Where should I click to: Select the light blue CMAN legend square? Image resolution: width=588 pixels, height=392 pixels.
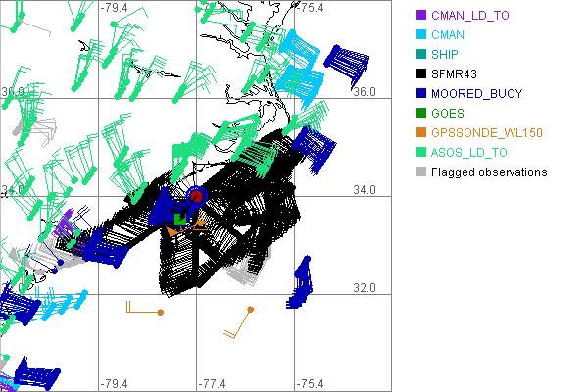point(421,34)
